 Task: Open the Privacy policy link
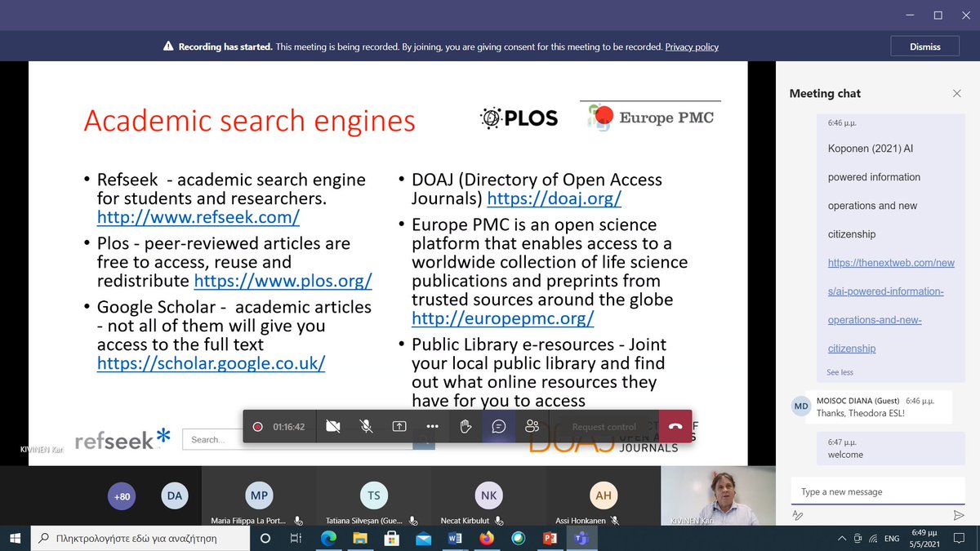[692, 47]
